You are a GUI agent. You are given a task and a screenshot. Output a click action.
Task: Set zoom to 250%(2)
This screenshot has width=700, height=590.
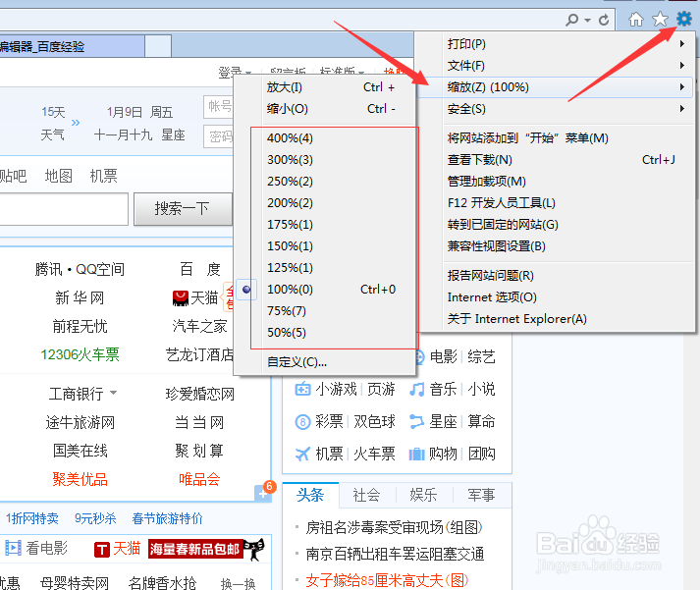click(x=325, y=182)
